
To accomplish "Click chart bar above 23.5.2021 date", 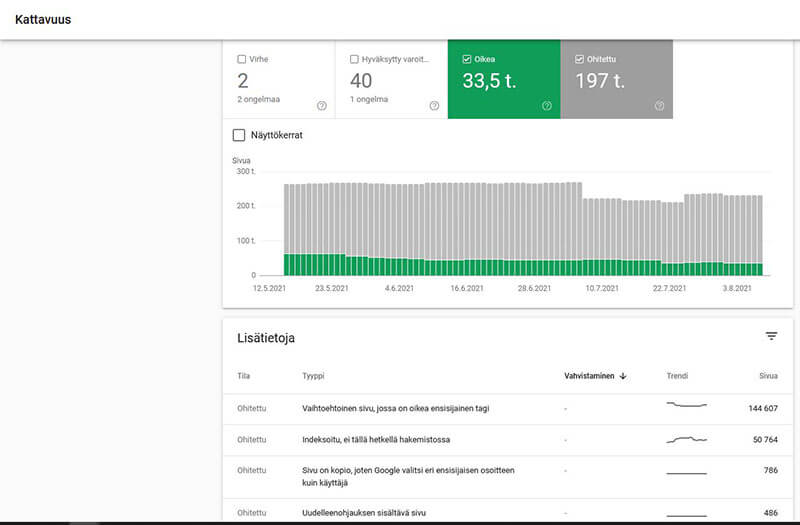I will (x=333, y=228).
